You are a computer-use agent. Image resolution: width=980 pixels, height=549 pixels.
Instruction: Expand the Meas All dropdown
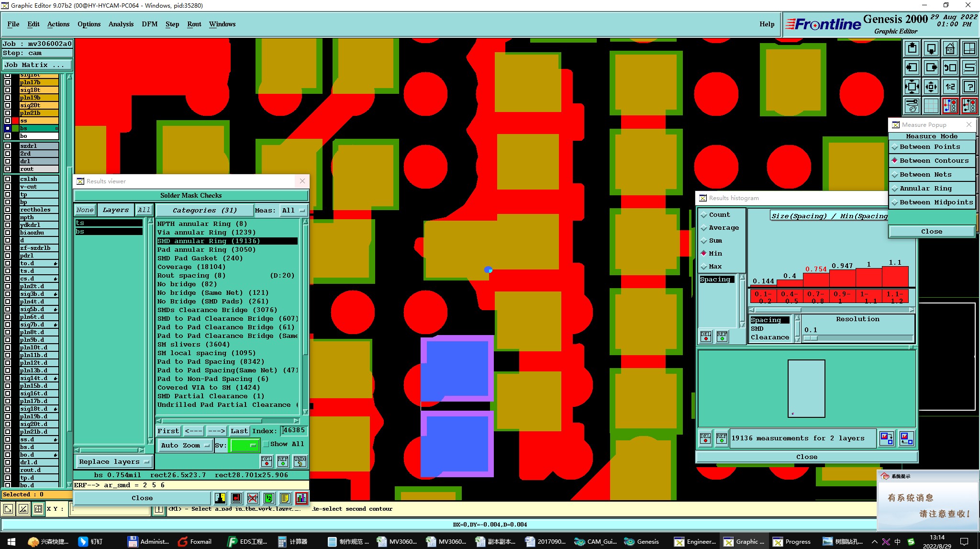(x=293, y=210)
